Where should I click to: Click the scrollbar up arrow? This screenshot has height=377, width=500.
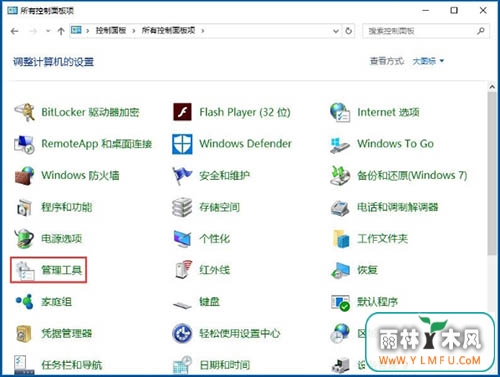coord(492,87)
